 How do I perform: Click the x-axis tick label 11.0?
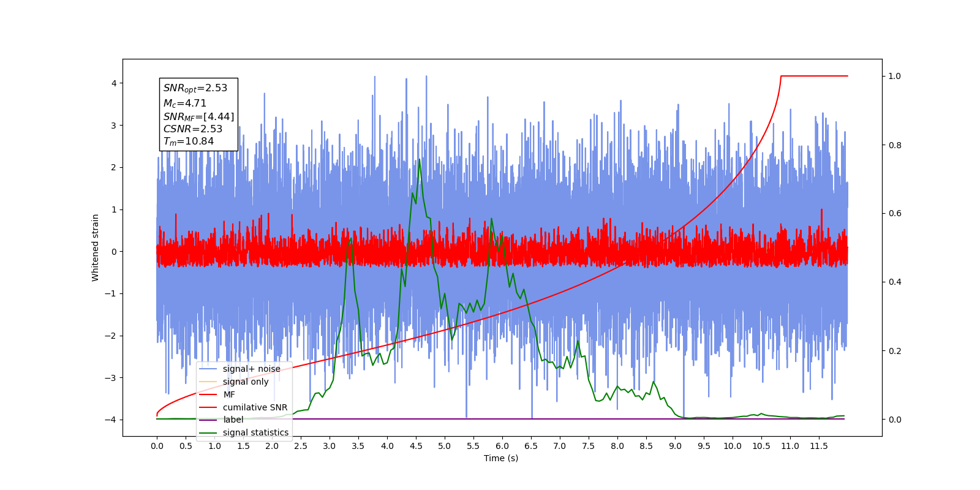790,446
